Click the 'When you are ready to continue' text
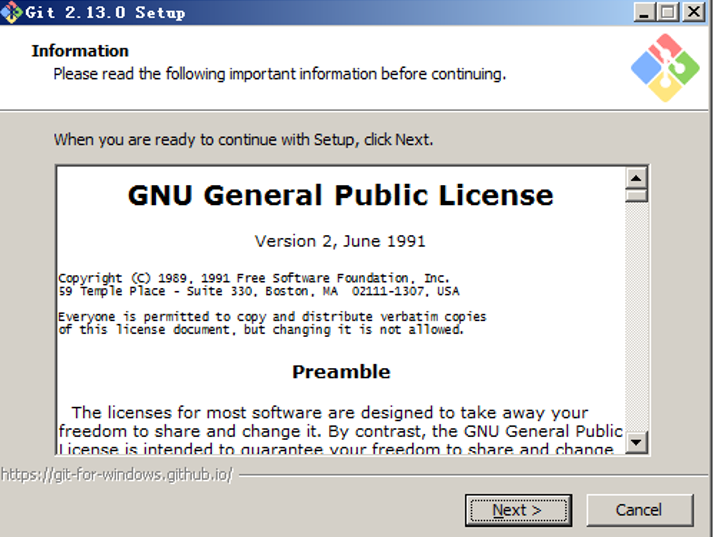Image resolution: width=714 pixels, height=537 pixels. click(244, 139)
